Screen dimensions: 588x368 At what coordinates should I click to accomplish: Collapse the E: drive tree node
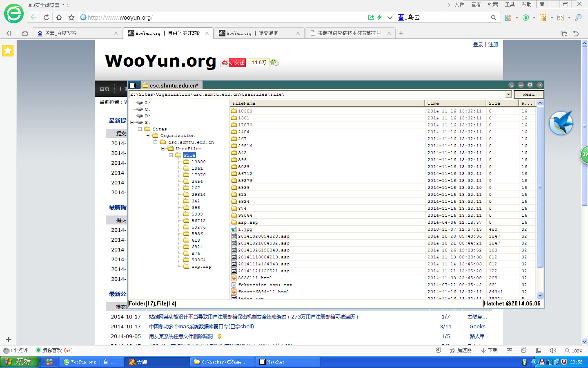coord(132,122)
